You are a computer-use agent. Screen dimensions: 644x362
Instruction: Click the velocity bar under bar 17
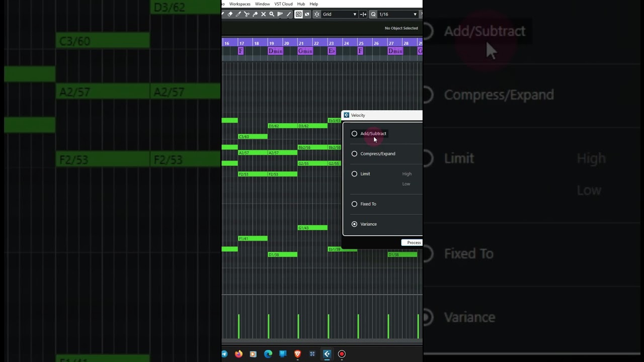(238, 326)
